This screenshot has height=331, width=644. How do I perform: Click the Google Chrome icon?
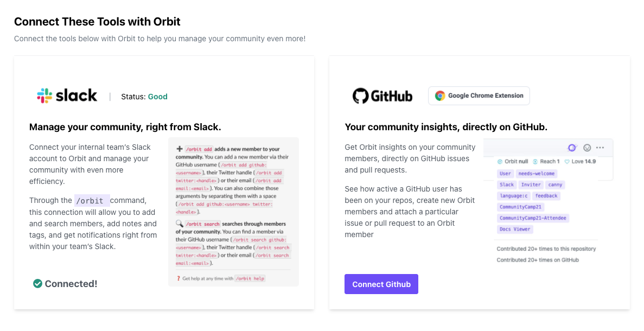440,96
